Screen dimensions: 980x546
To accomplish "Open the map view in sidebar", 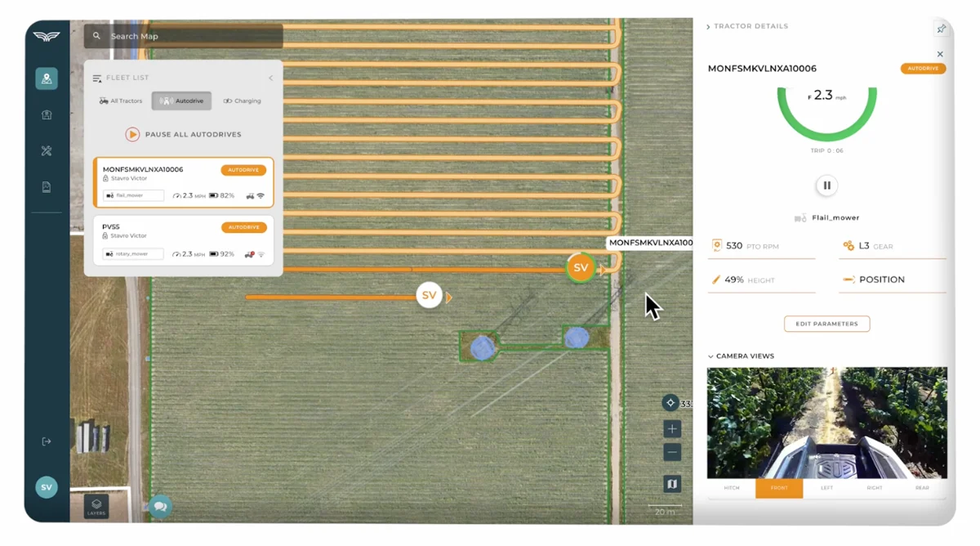I will point(47,78).
